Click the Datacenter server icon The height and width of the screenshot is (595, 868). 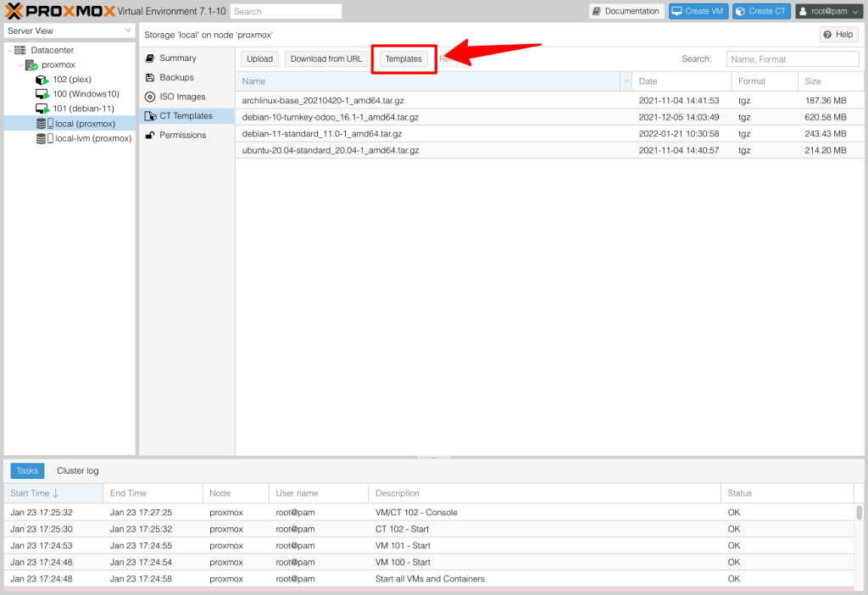click(x=20, y=50)
